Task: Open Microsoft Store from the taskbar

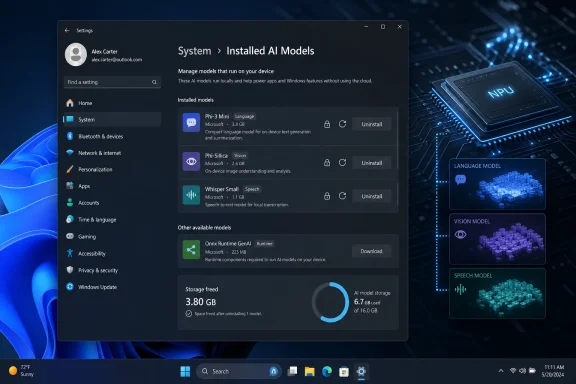Action: click(x=344, y=372)
